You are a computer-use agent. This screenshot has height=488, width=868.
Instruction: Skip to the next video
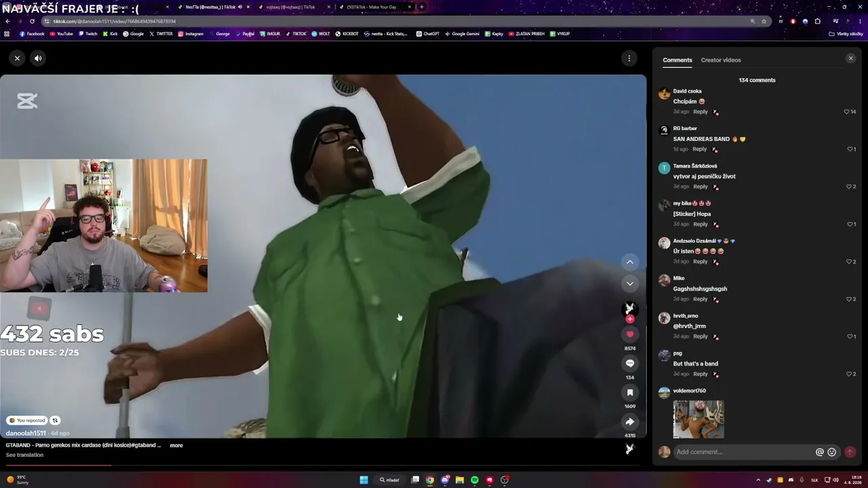630,284
